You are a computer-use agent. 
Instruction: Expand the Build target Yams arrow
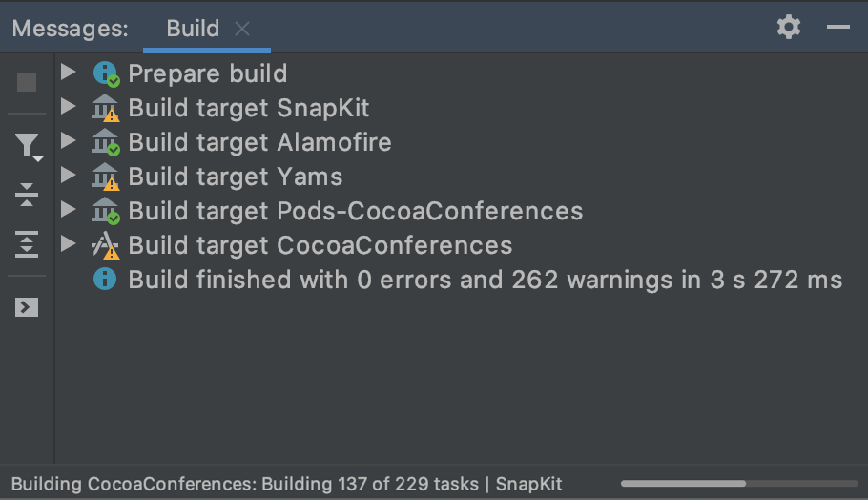point(68,176)
